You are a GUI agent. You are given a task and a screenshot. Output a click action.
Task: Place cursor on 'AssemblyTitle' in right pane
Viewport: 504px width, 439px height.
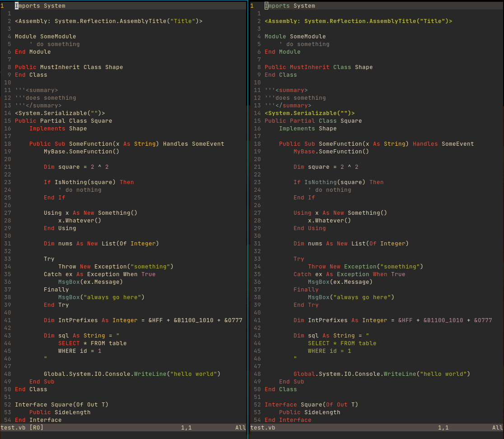(x=393, y=21)
